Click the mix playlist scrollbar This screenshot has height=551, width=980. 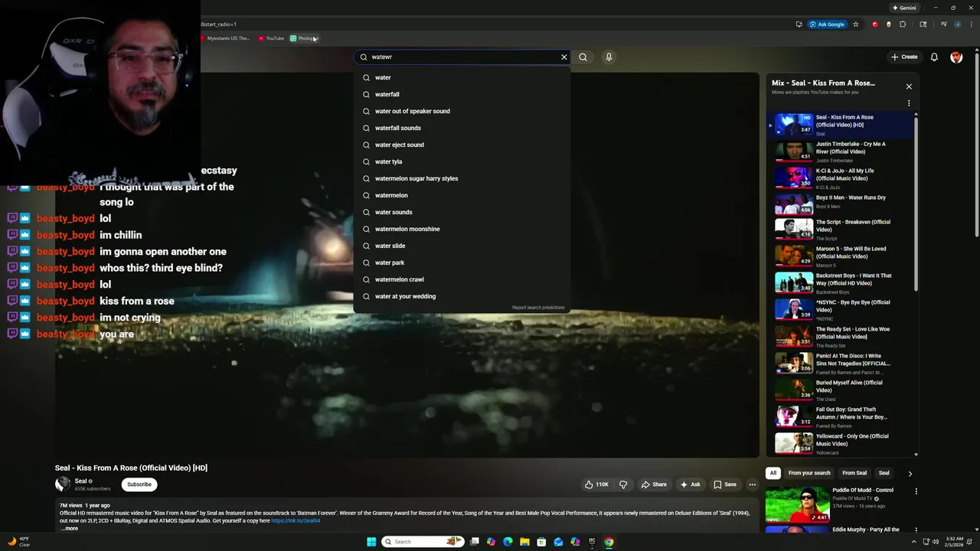916,203
